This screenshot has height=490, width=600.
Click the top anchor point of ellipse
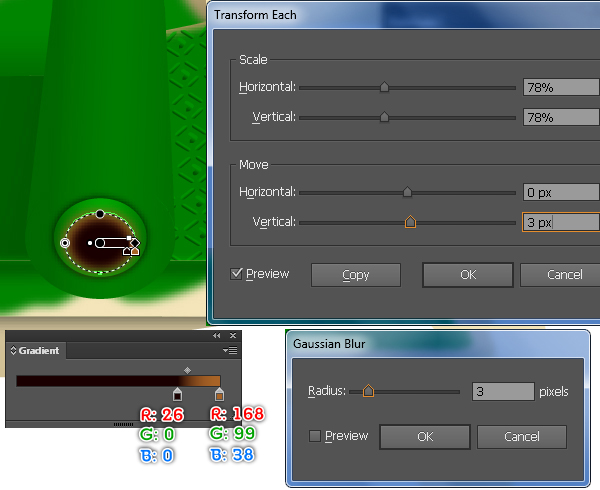point(100,214)
